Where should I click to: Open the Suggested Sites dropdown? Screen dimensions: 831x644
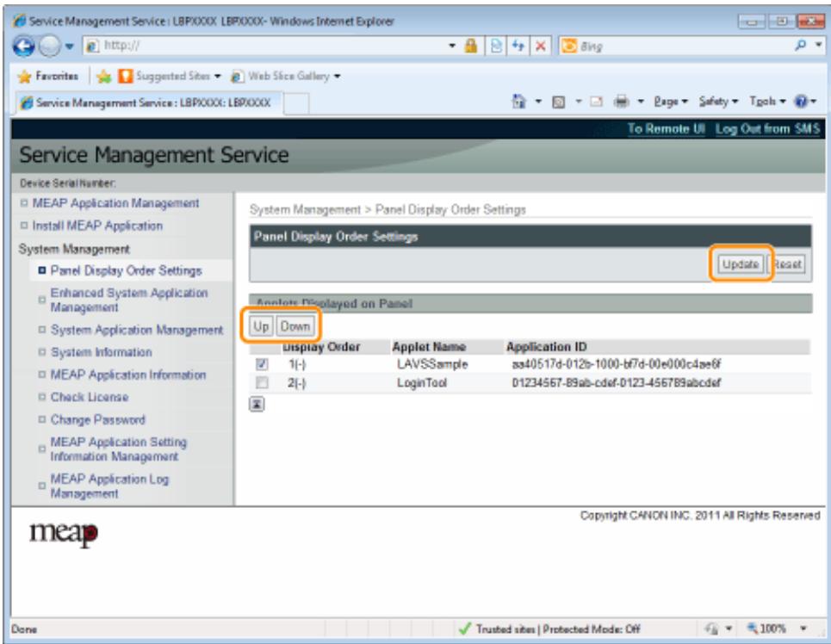tap(169, 77)
